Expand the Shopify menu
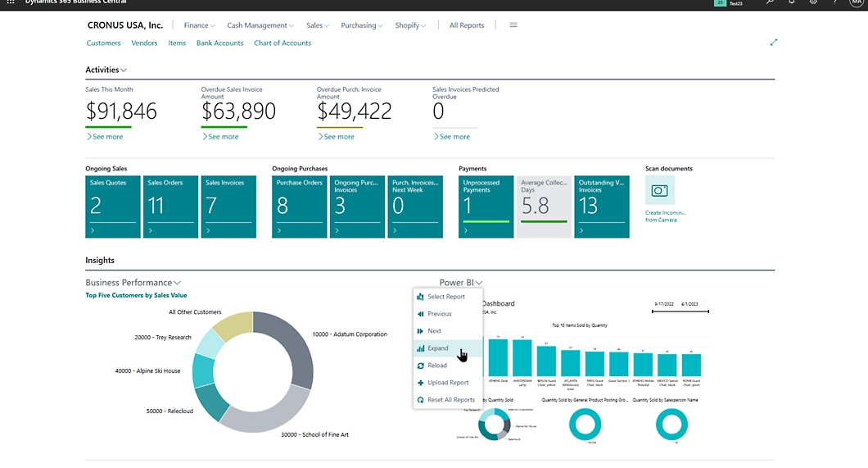The width and height of the screenshot is (868, 468). (x=410, y=25)
